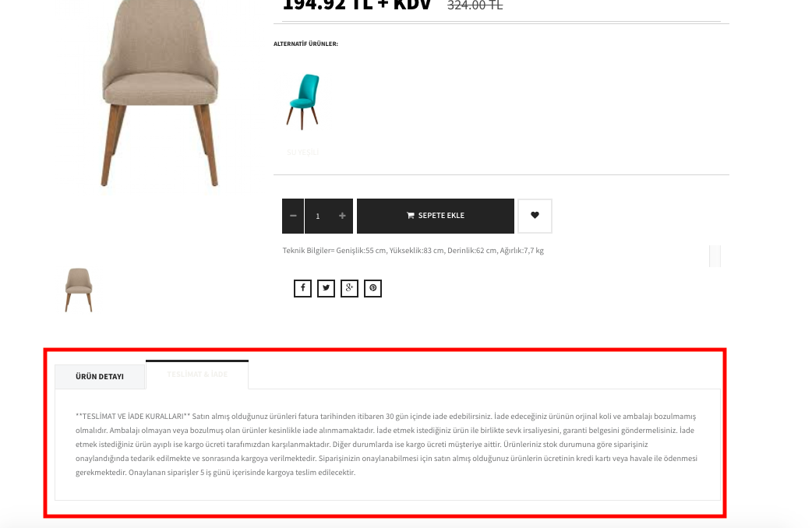812x528 pixels.
Task: Click the TESLİMAT VE İADE KURALLARI paragraph
Action: click(387, 444)
